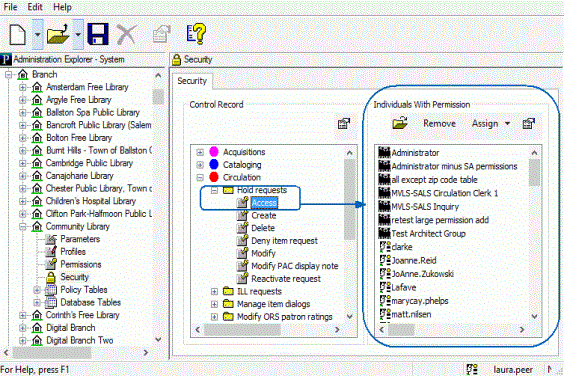This screenshot has height=376, width=564.
Task: Click the Modify ORS patron ratings folder icon
Action: click(x=228, y=317)
